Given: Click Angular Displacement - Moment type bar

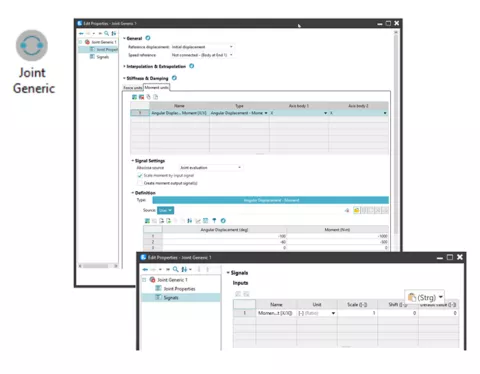Looking at the screenshot, I should pyautogui.click(x=271, y=200).
